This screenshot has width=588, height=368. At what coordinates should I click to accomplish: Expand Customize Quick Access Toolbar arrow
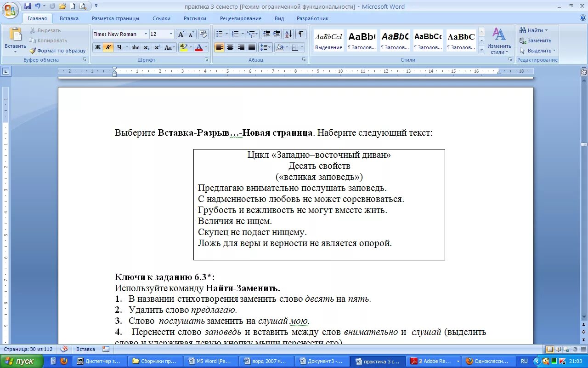[x=96, y=6]
